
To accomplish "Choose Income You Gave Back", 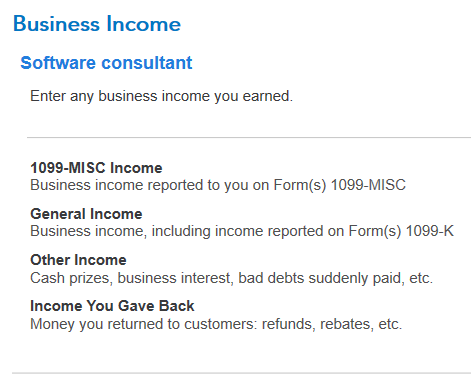I will tap(112, 306).
